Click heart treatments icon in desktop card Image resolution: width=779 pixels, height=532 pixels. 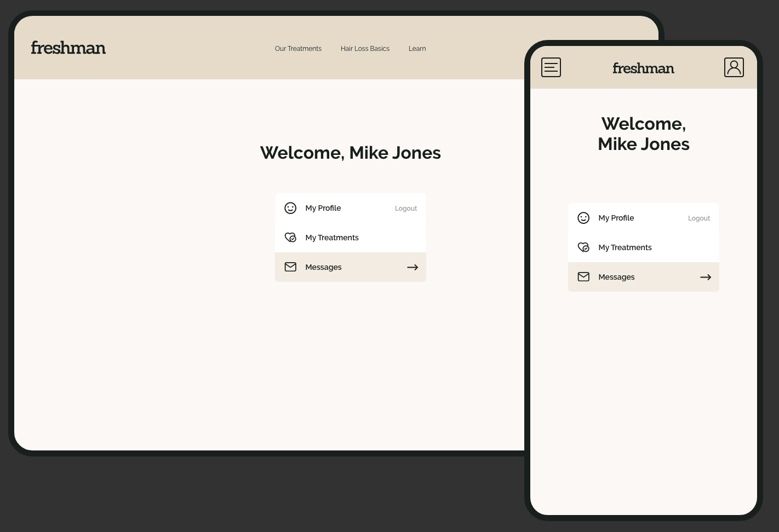click(290, 238)
